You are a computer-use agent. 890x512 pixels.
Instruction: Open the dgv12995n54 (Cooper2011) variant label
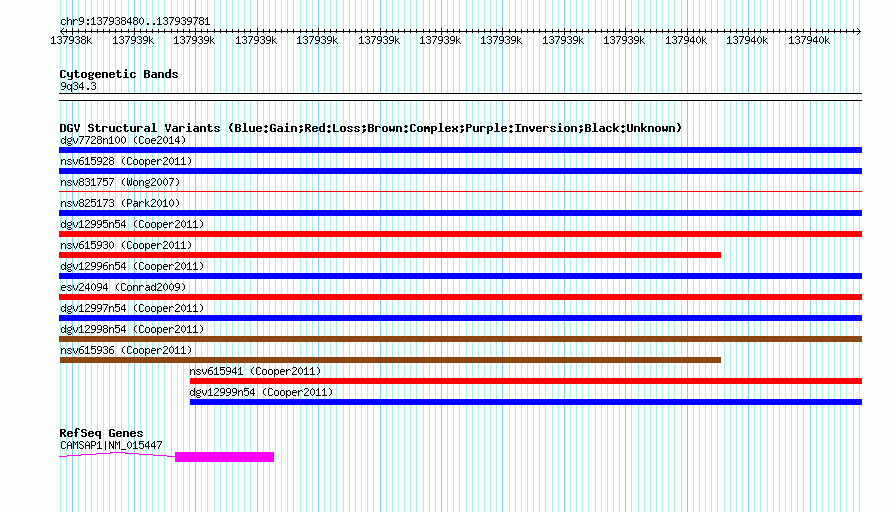click(132, 224)
